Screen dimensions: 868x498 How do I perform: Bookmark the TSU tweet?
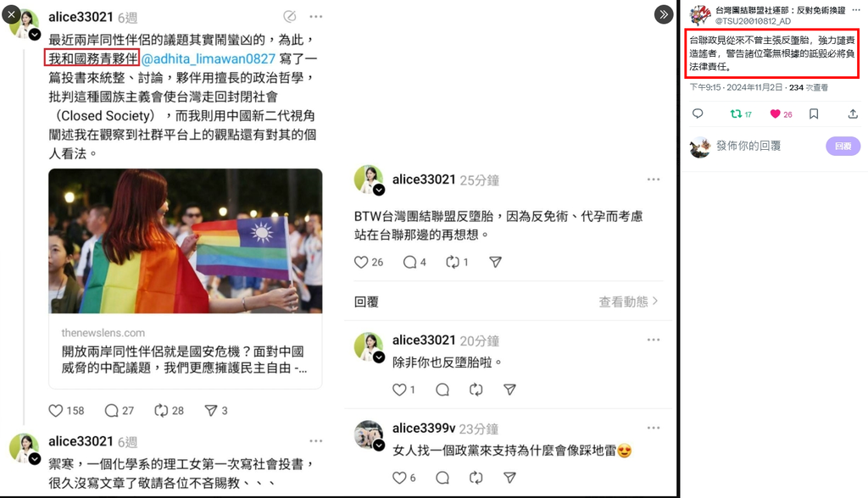814,114
